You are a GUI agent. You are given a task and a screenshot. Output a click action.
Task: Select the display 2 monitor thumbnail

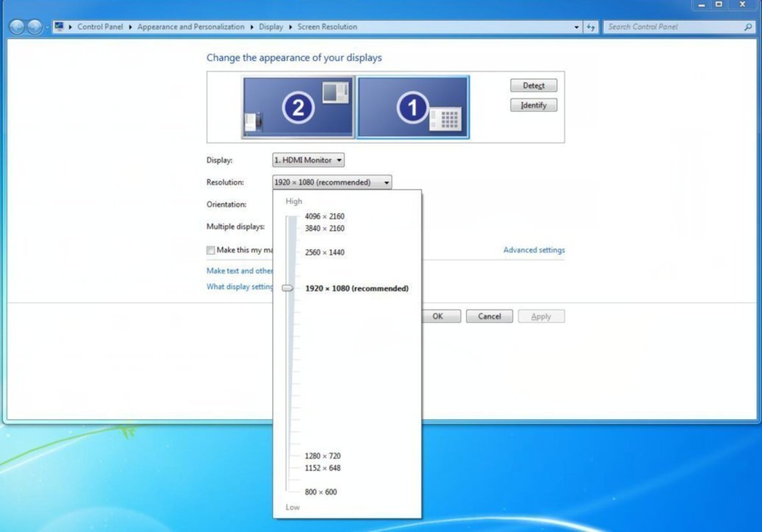pyautogui.click(x=298, y=108)
